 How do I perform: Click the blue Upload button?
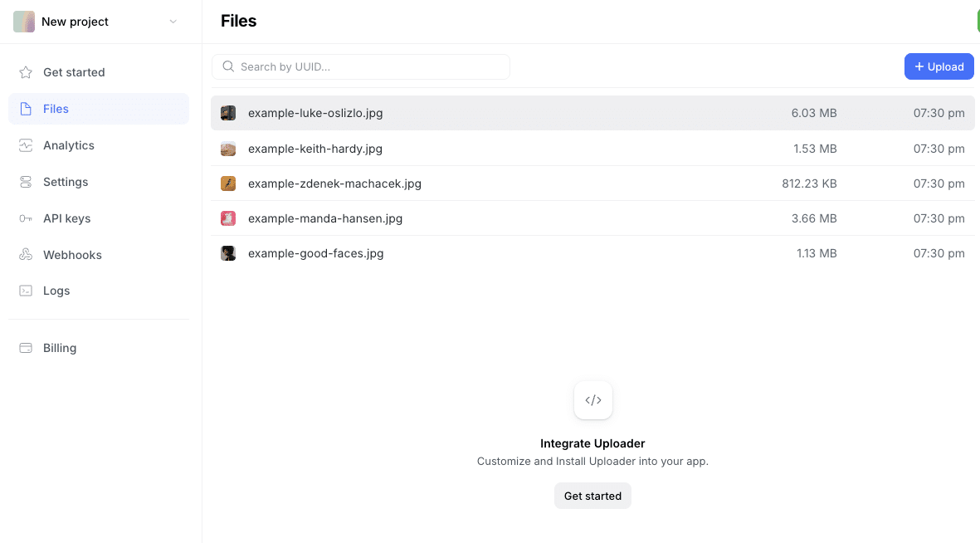939,66
